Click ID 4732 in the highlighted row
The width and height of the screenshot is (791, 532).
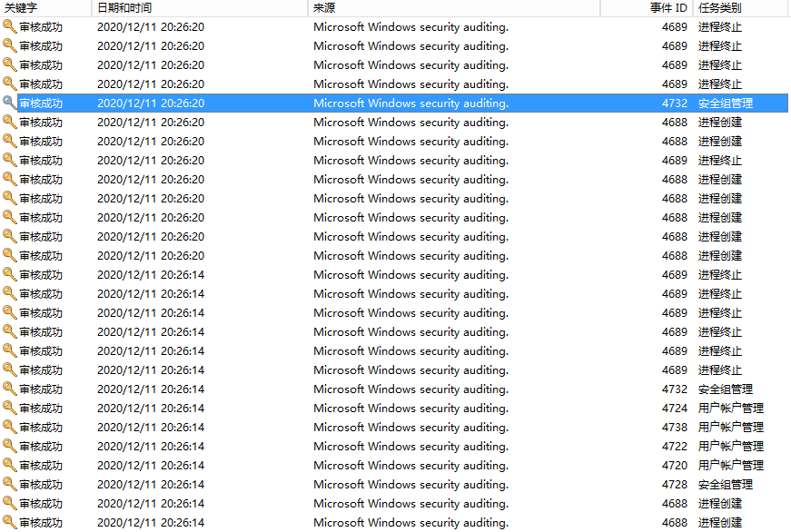point(675,103)
